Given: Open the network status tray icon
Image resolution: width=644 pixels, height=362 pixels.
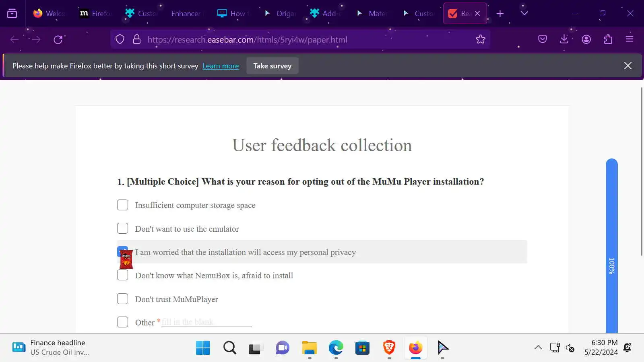Looking at the screenshot, I should (555, 348).
